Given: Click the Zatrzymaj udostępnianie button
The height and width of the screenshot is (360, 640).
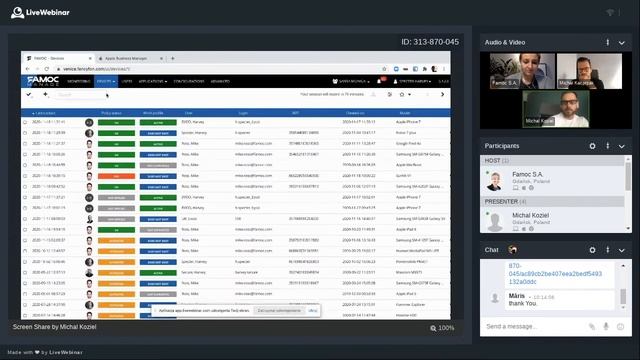Looking at the screenshot, I should (279, 311).
